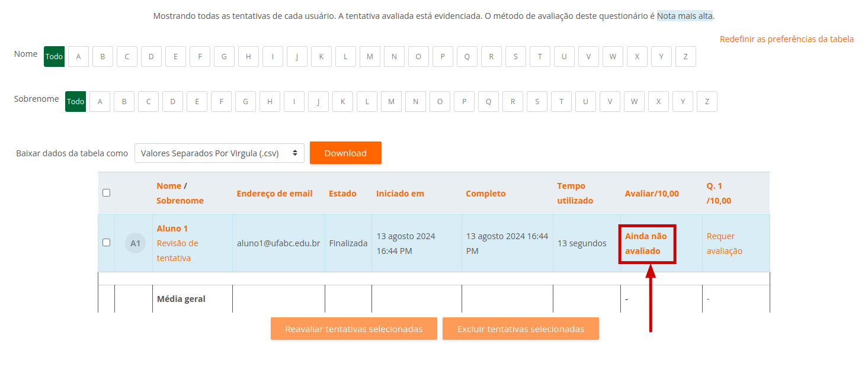Open the download format dropdown
Image resolution: width=868 pixels, height=370 pixels.
(x=219, y=153)
